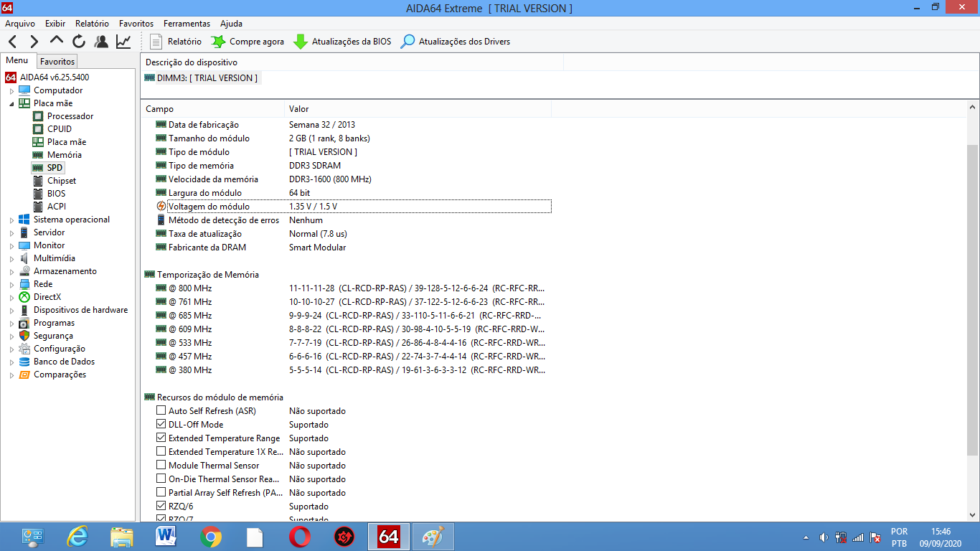Click the volume speaker tray icon
980x551 pixels.
(824, 537)
